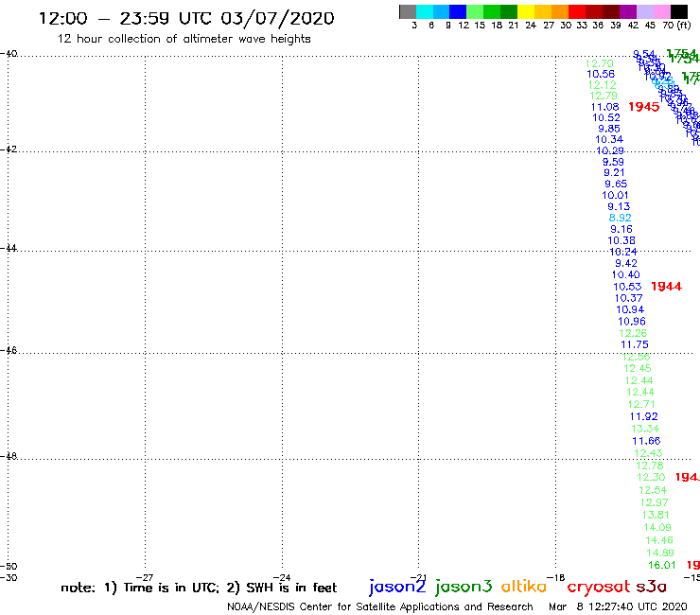
Task: Click the '12 hour collection of altimeter wave heights' subtitle
Action: tap(184, 39)
